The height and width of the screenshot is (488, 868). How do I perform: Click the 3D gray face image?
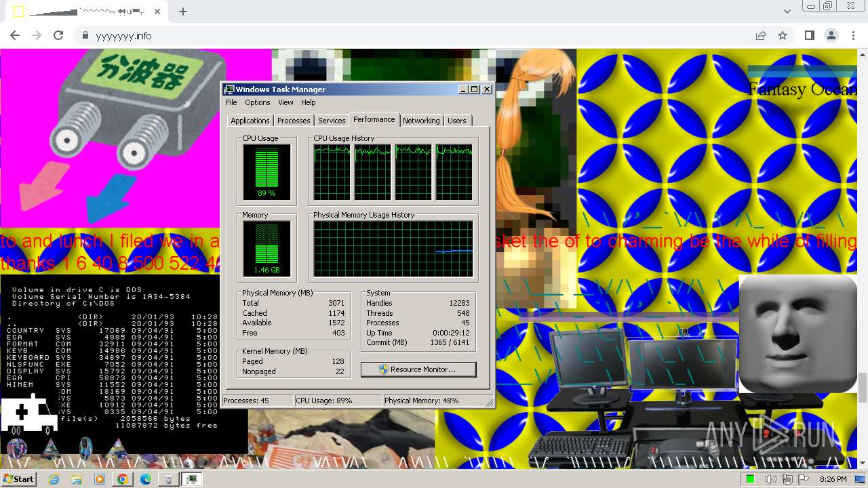(798, 333)
